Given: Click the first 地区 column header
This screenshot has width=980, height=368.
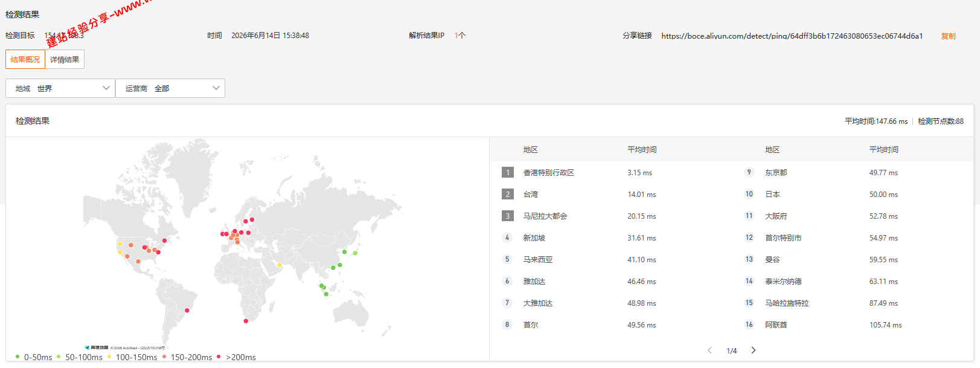Looking at the screenshot, I should [x=531, y=149].
